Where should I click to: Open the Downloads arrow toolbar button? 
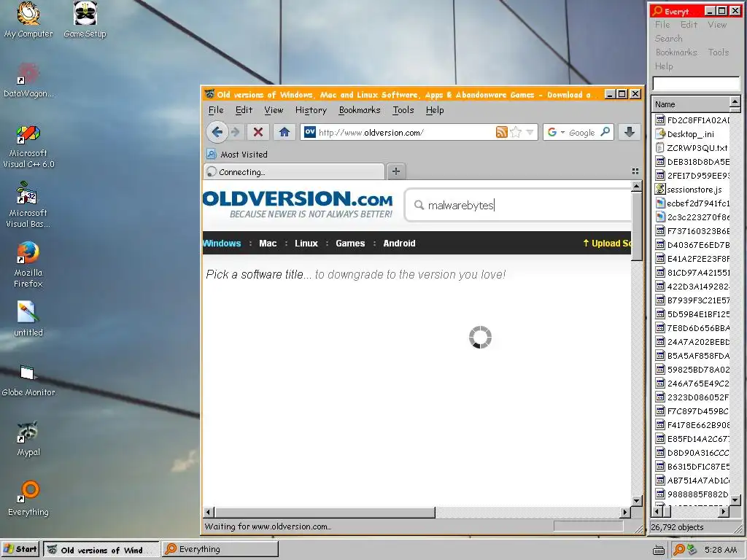(630, 132)
